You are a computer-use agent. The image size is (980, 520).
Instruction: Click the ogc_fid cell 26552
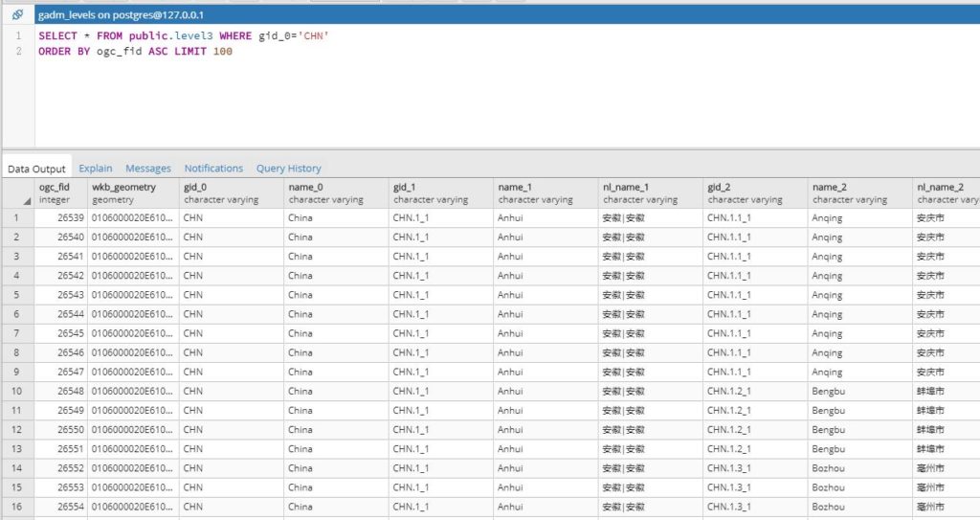[x=60, y=468]
